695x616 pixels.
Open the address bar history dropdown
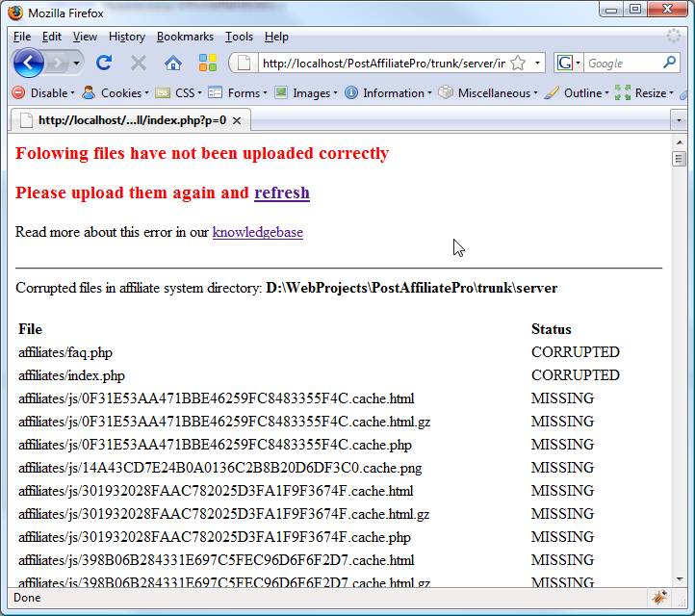[538, 63]
